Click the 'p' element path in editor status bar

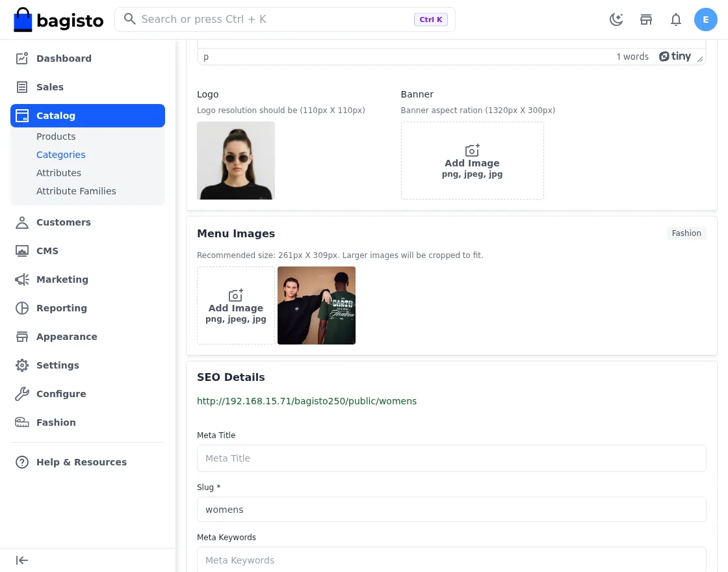tap(206, 57)
